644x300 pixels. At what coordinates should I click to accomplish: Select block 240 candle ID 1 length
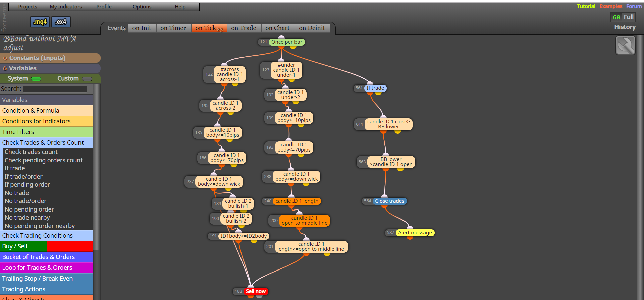pyautogui.click(x=297, y=201)
